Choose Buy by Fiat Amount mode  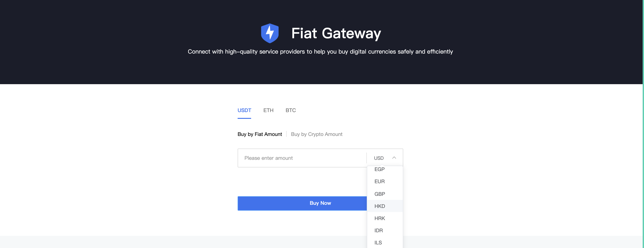point(259,134)
